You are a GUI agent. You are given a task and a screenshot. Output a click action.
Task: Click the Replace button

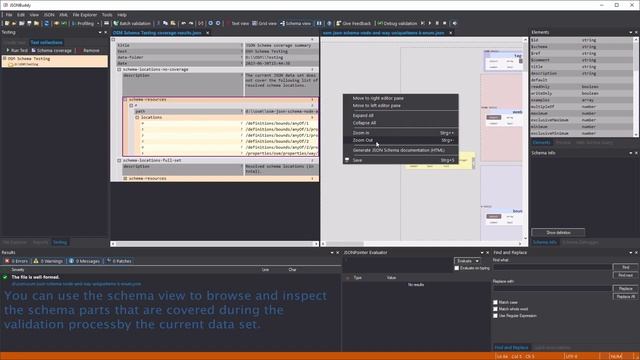(625, 289)
